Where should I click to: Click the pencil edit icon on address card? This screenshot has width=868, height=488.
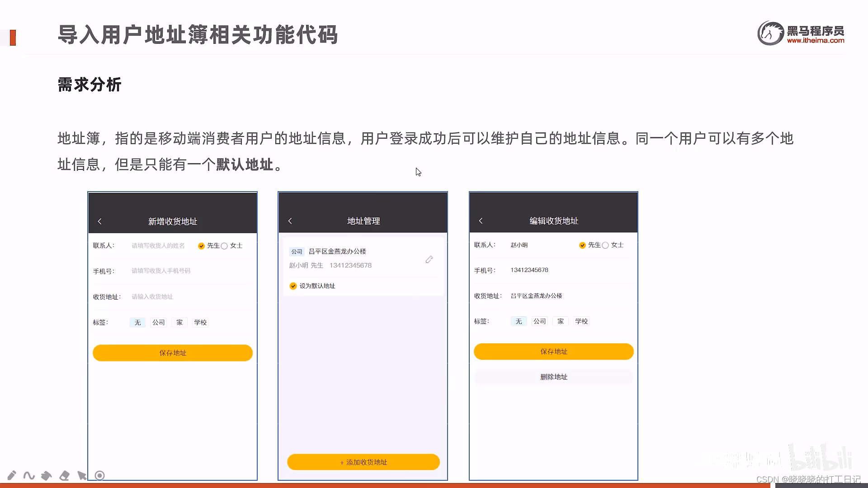(x=429, y=259)
